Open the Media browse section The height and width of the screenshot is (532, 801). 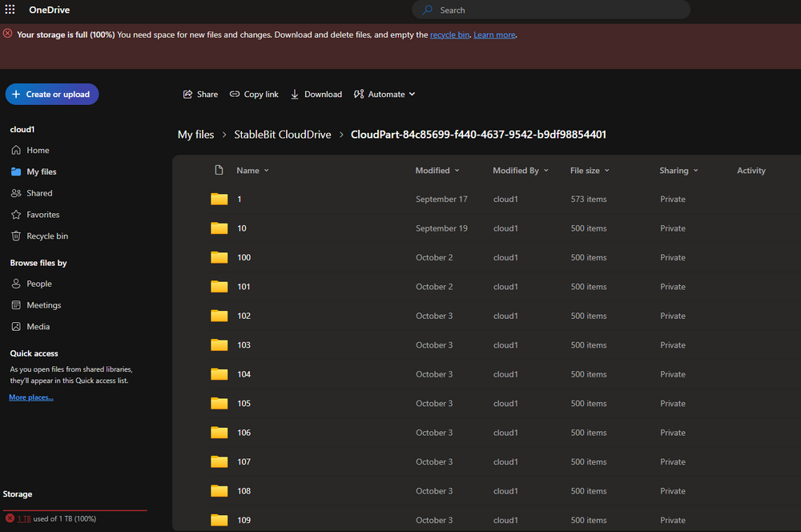click(x=37, y=326)
